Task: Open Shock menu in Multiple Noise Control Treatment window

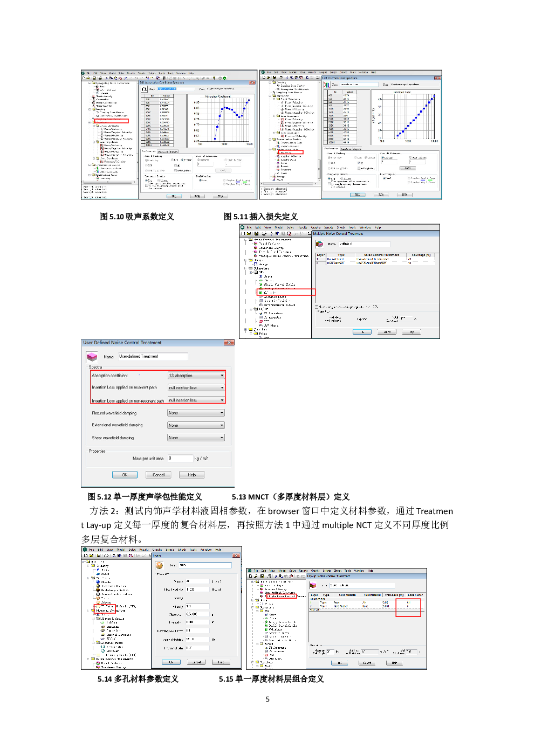Action: pos(341,227)
